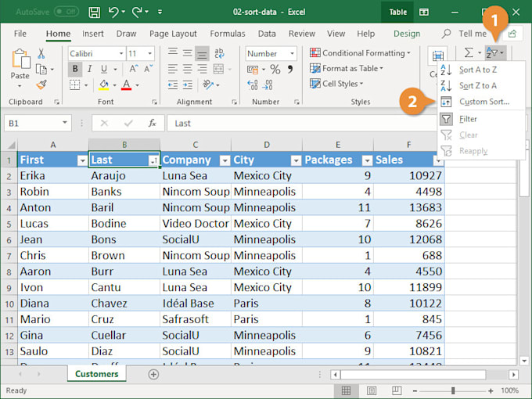
Task: Click formula bar containing Last
Action: tap(302, 123)
